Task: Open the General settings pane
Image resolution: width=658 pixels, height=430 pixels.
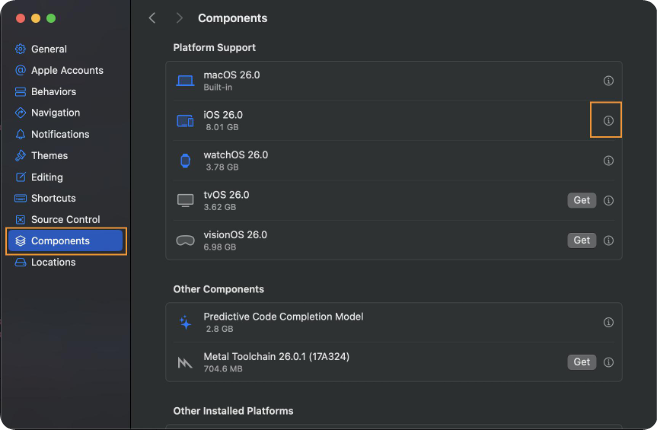Action: pos(65,49)
